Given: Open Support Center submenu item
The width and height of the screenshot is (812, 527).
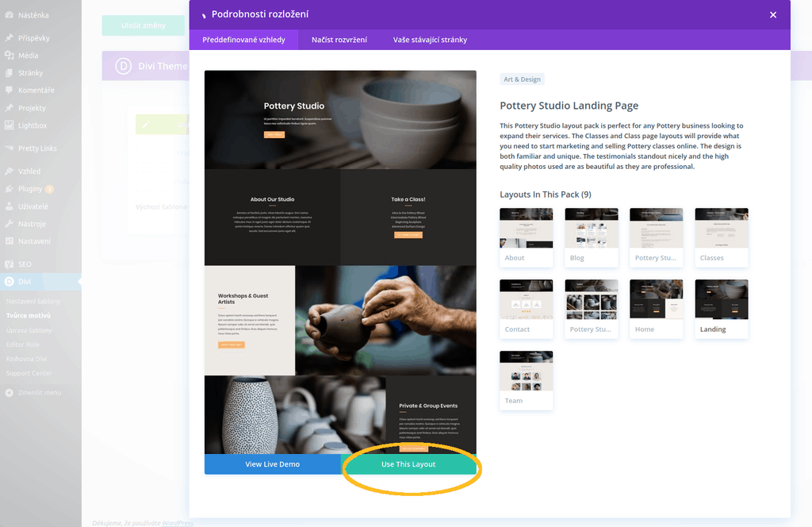Looking at the screenshot, I should point(29,373).
